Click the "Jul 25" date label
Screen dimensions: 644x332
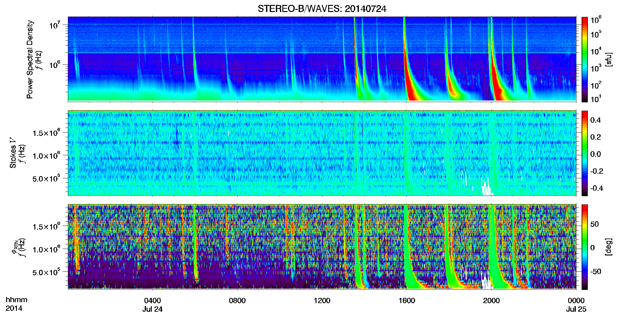click(576, 309)
